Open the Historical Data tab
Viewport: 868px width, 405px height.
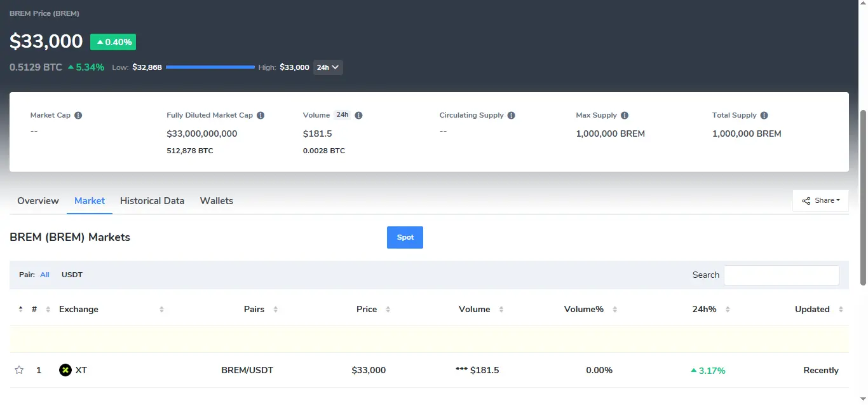point(152,201)
